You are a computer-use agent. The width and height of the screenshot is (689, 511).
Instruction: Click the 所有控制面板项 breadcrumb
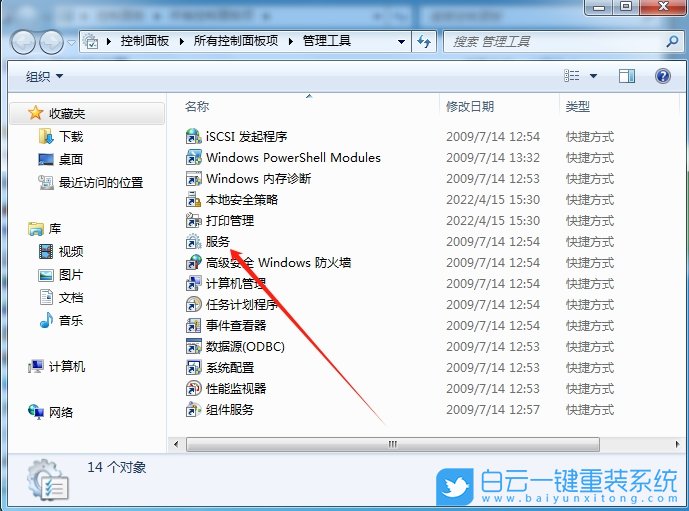[236, 41]
